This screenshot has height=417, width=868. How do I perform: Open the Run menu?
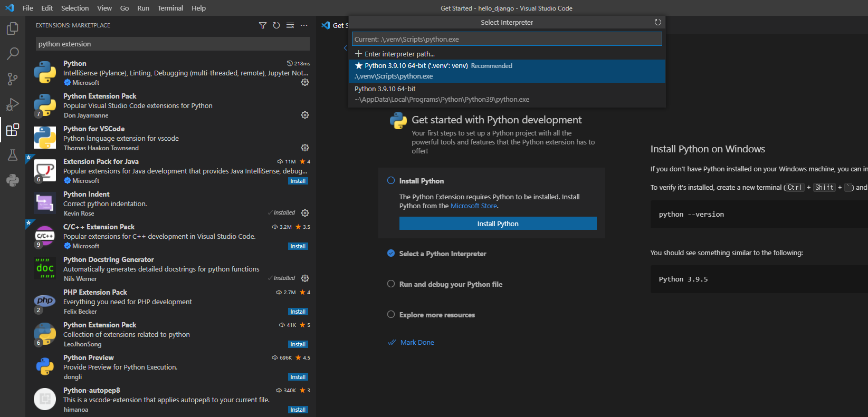pos(143,8)
